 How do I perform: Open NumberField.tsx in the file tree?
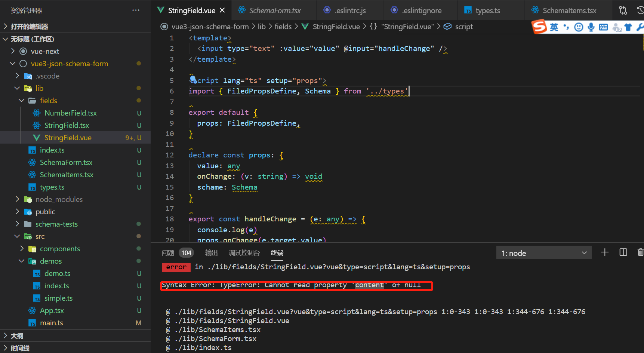[70, 113]
